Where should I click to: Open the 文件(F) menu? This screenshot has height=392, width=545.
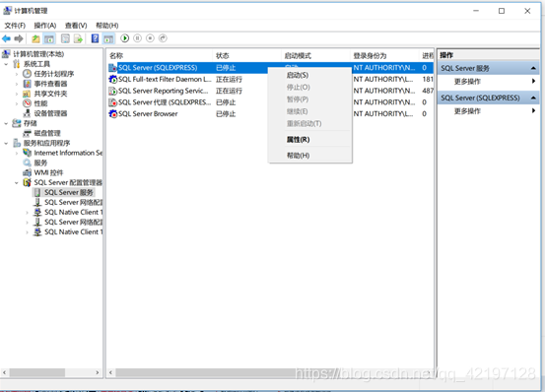[15, 26]
